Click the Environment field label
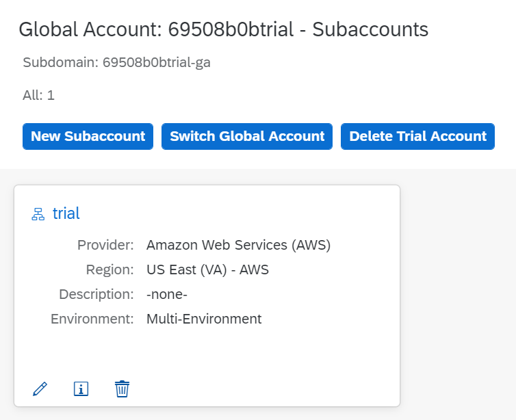Image resolution: width=516 pixels, height=420 pixels. point(92,319)
